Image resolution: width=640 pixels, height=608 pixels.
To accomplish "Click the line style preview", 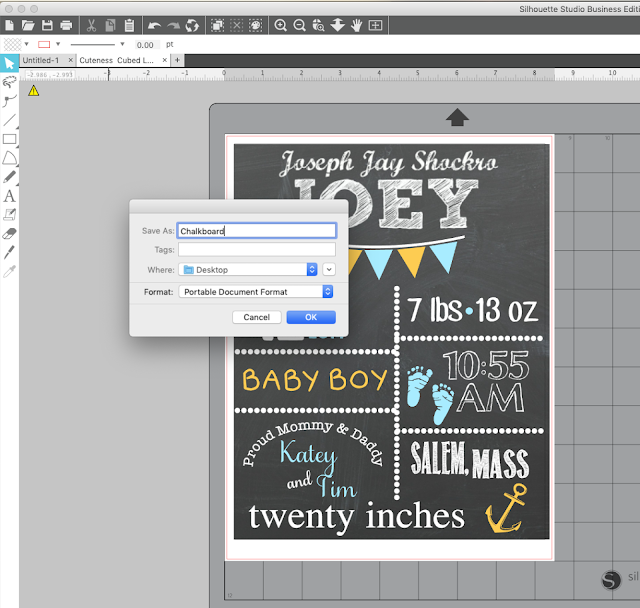I will [x=93, y=44].
